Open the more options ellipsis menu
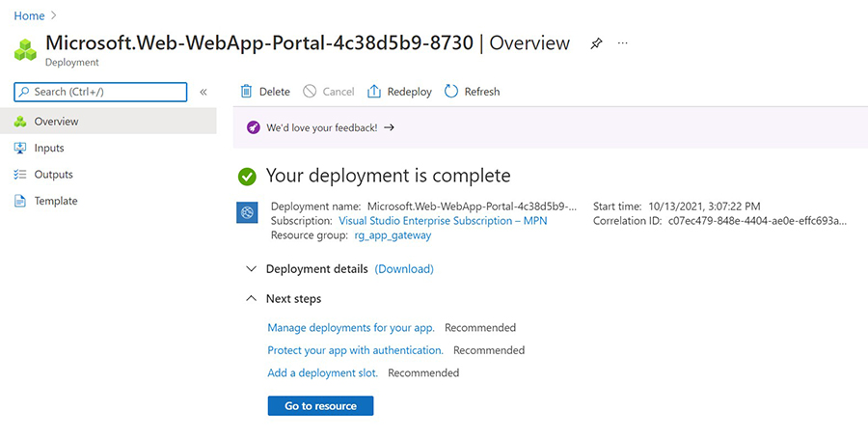Screen dimensions: 868x440 (623, 43)
